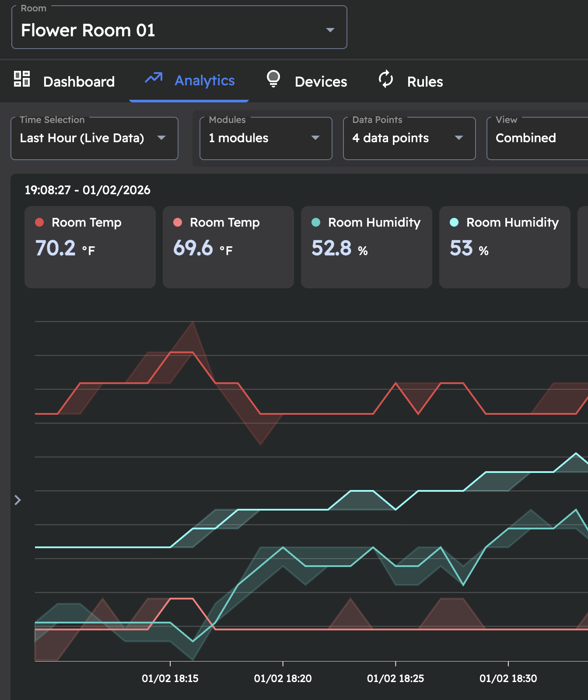The image size is (588, 700).
Task: Click the 01/02 18:20 time axis marker
Action: [x=283, y=678]
